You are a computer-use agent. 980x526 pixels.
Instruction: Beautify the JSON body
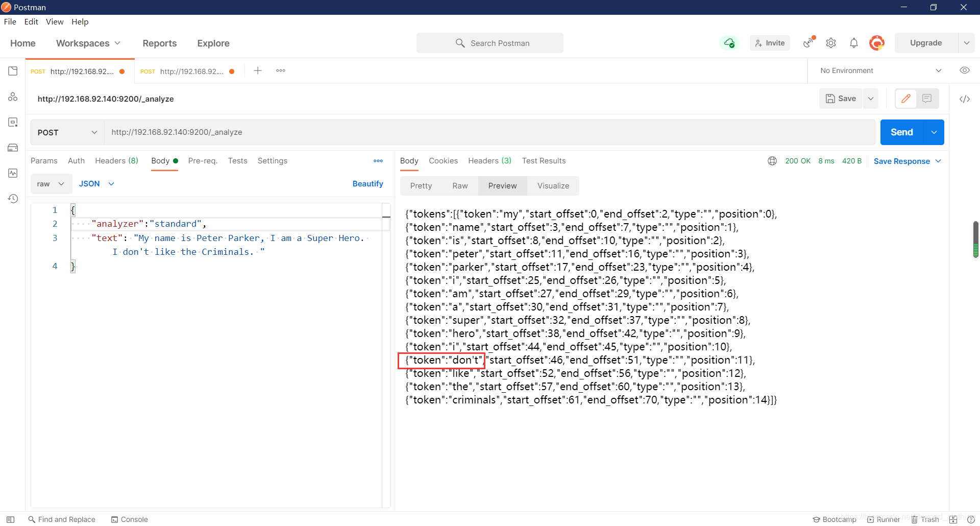(367, 184)
